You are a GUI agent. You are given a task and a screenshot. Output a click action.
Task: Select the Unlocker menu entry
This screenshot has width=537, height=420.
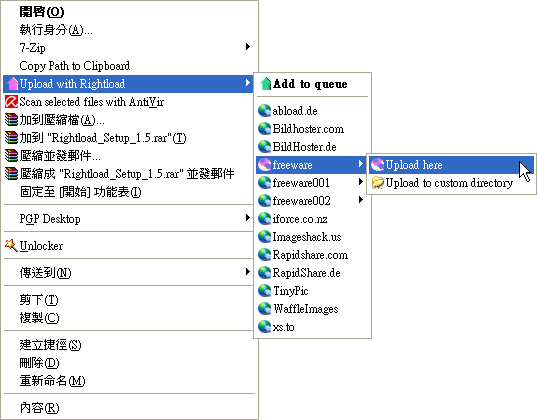coord(129,246)
